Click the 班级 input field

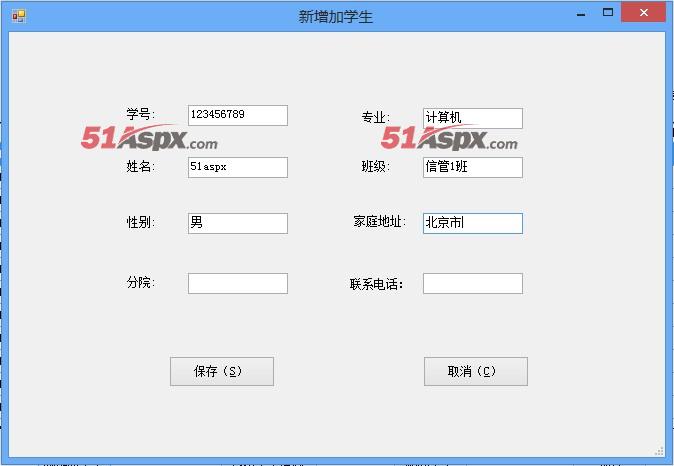point(473,167)
